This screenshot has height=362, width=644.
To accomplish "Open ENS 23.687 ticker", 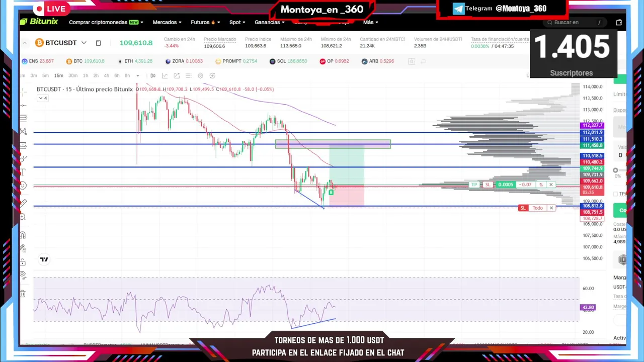I will tap(38, 61).
